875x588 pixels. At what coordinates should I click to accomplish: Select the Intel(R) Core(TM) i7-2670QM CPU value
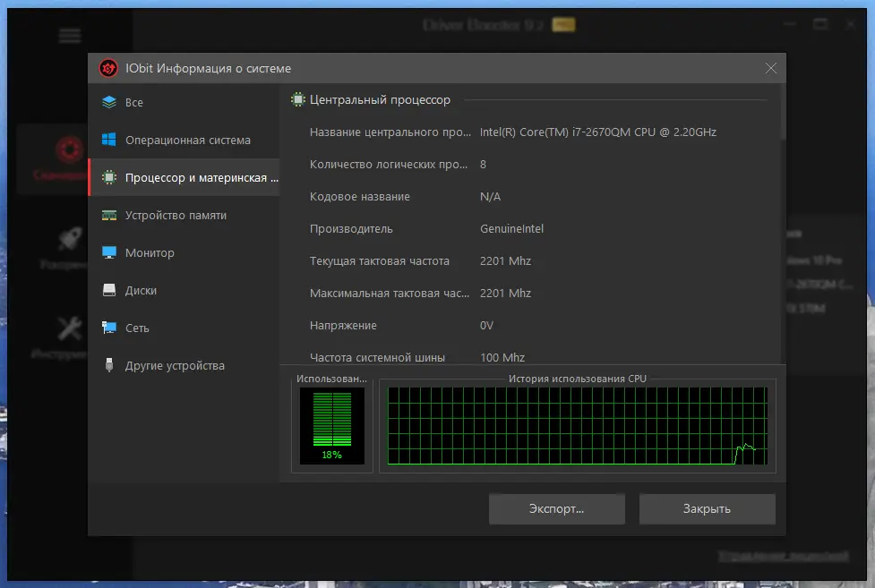pyautogui.click(x=598, y=132)
